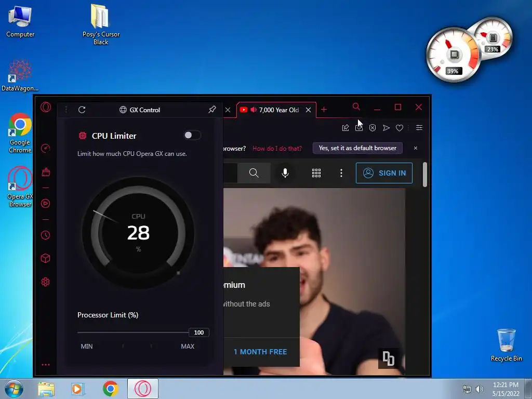Click the 1 MONTH FREE offer link
The height and width of the screenshot is (399, 532).
click(260, 352)
